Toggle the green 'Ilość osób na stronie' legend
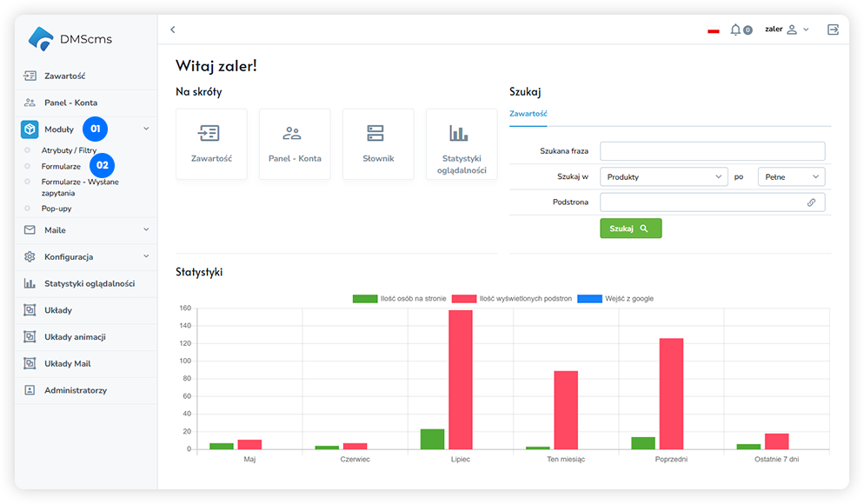The width and height of the screenshot is (864, 504). point(400,299)
